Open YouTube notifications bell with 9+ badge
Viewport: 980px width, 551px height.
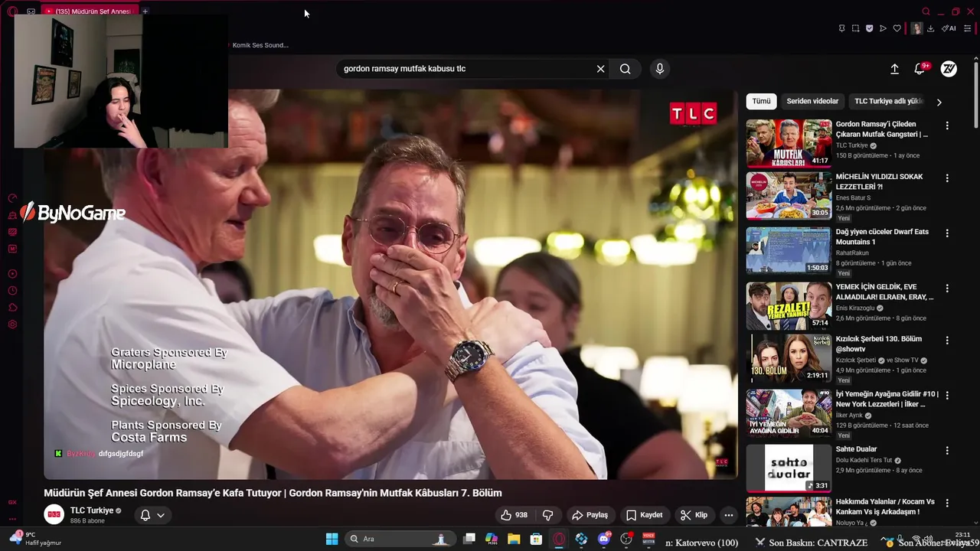pos(920,69)
